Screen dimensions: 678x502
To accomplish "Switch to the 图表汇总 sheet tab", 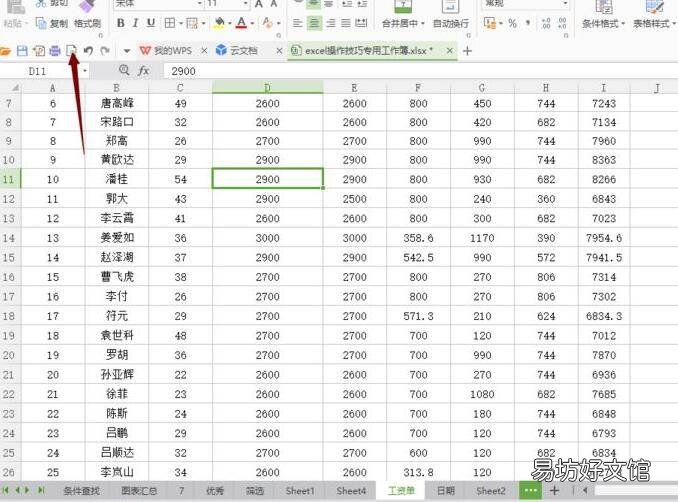I will [x=139, y=491].
